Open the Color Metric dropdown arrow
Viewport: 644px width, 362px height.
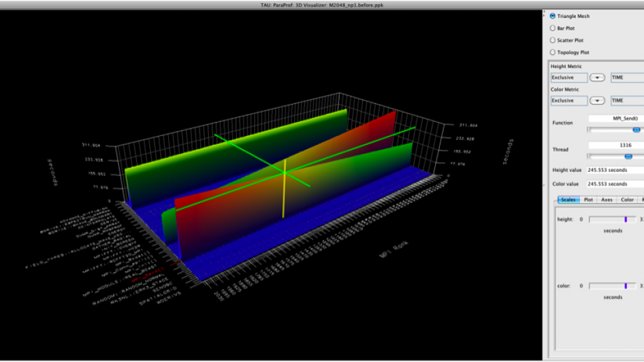point(598,101)
